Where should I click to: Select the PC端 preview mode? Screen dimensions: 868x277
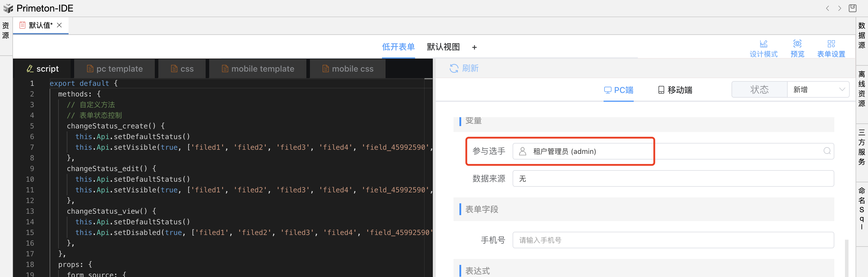click(618, 90)
